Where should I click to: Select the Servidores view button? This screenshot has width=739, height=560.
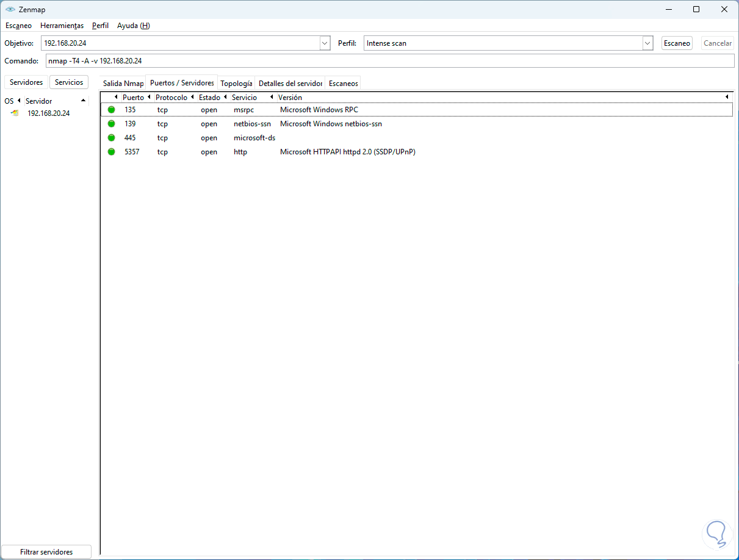(26, 82)
